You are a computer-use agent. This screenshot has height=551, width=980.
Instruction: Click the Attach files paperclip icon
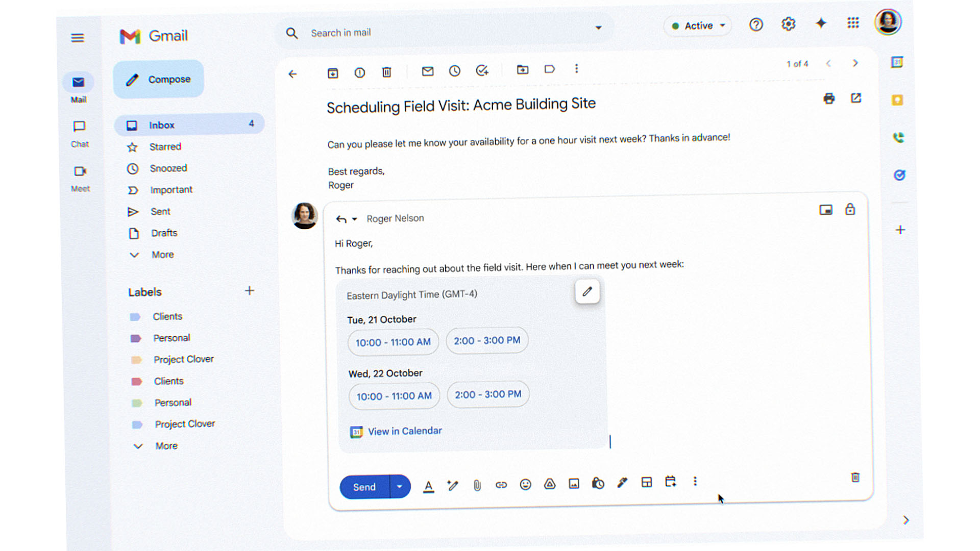coord(477,485)
